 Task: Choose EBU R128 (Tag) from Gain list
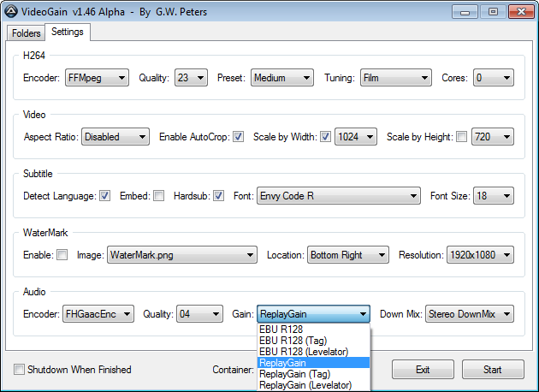(x=293, y=340)
